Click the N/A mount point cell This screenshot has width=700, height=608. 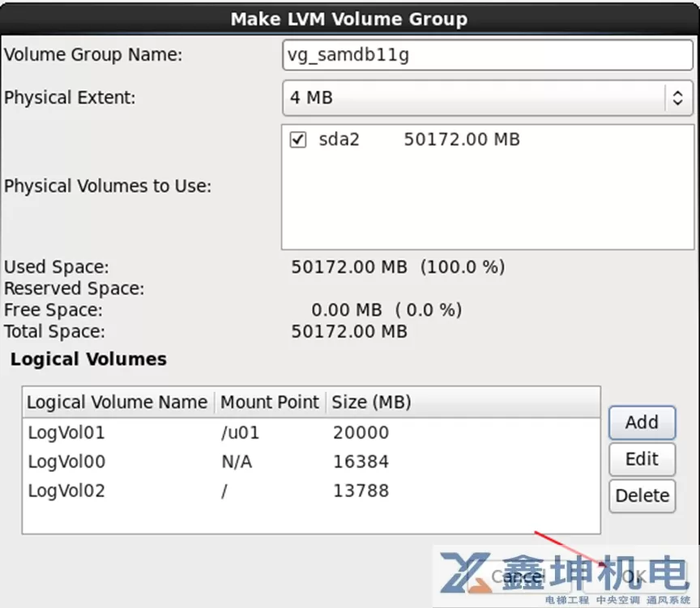pyautogui.click(x=237, y=461)
